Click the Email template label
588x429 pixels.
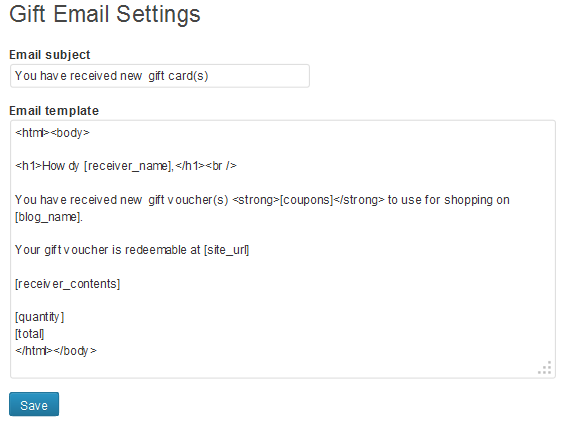tap(54, 111)
